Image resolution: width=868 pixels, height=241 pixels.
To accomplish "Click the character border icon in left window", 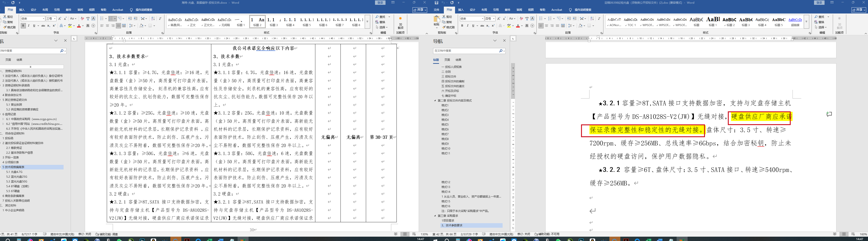I will click(93, 19).
